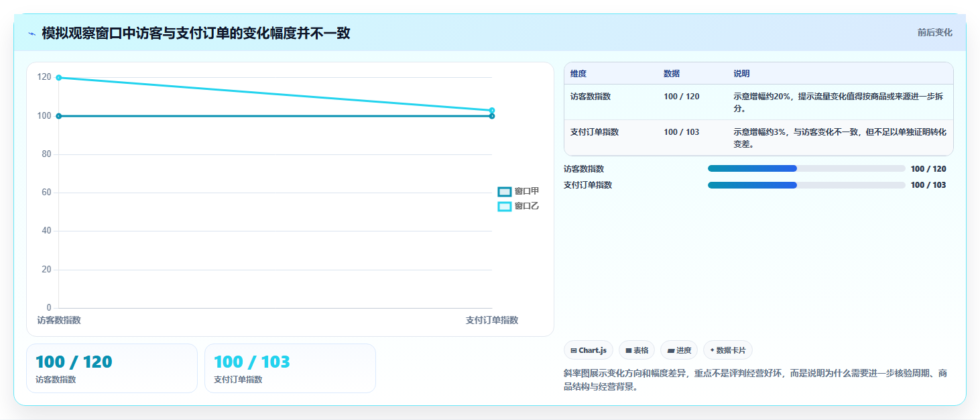The width and height of the screenshot is (980, 420).
Task: Click the 斜率图展示变化方向 footer note
Action: coord(755,380)
